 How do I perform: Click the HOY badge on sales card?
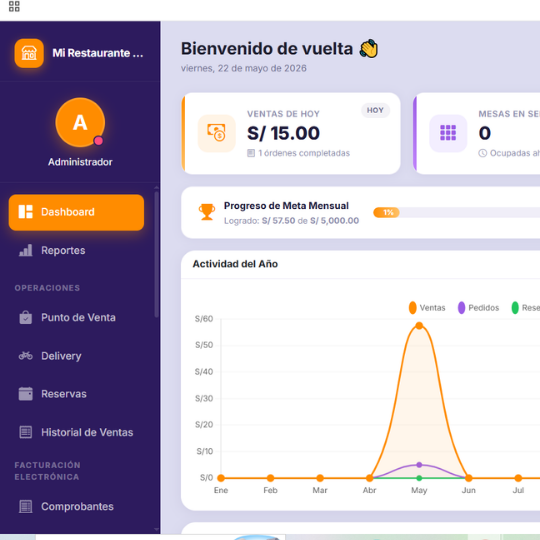click(x=375, y=110)
